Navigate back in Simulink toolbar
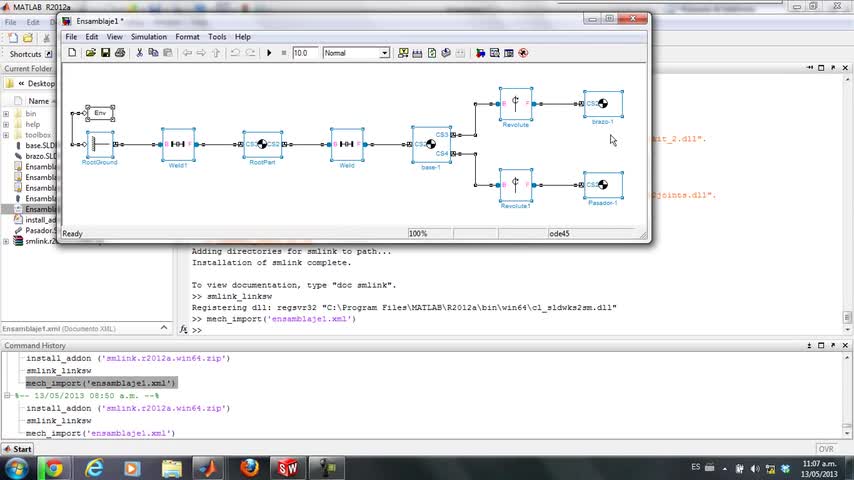 (x=187, y=53)
